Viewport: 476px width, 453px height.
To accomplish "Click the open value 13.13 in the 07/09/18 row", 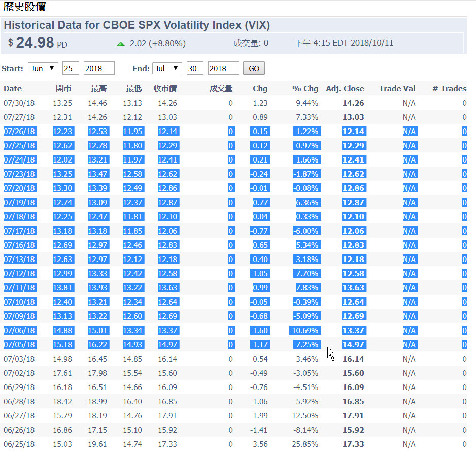I will [63, 316].
